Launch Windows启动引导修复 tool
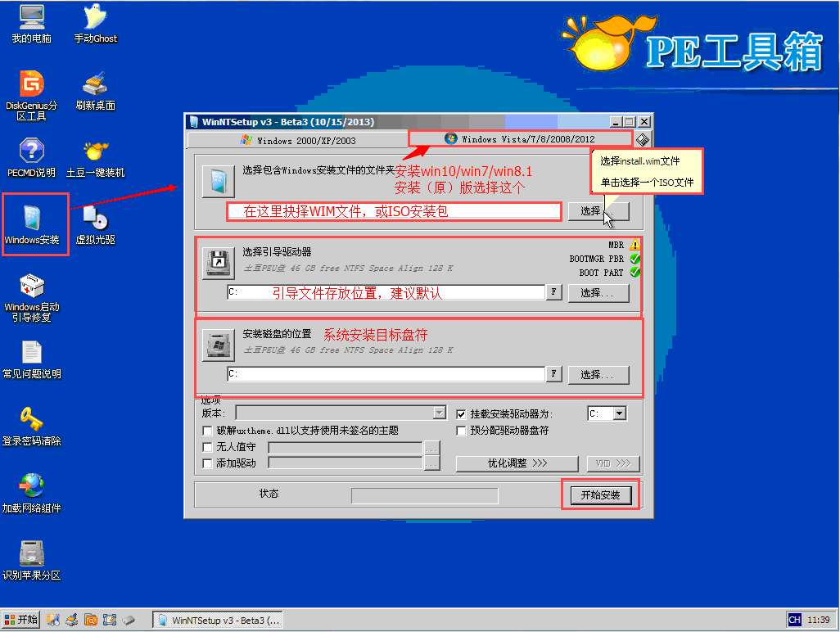840x632 pixels. [x=32, y=295]
